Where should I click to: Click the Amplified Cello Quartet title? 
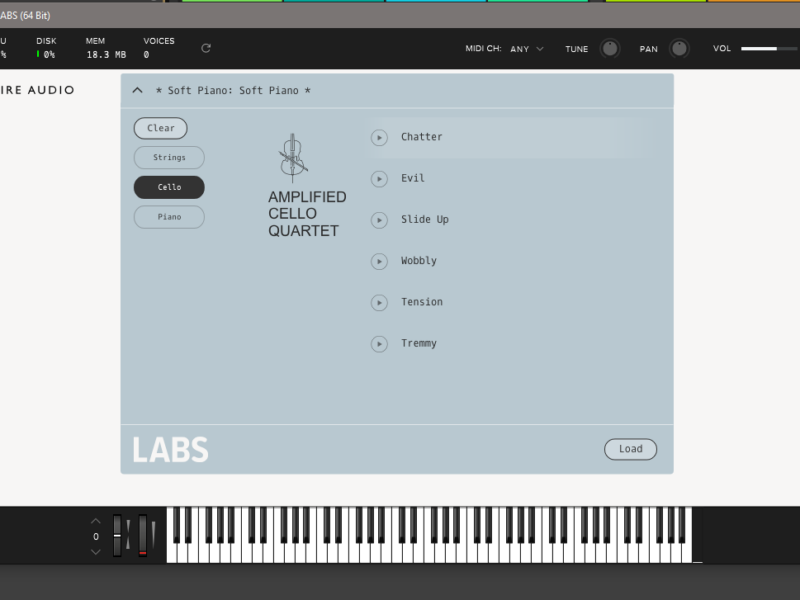[307, 214]
